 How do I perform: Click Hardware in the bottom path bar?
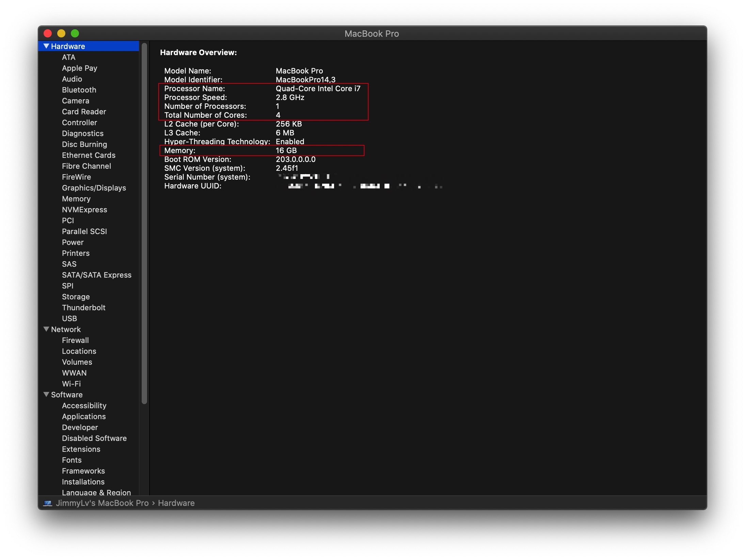tap(176, 503)
